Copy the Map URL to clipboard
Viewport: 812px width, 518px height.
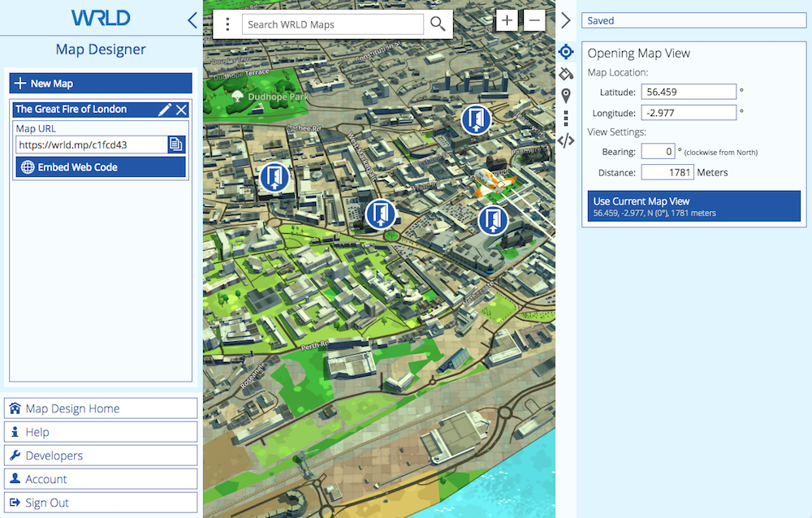coord(176,145)
